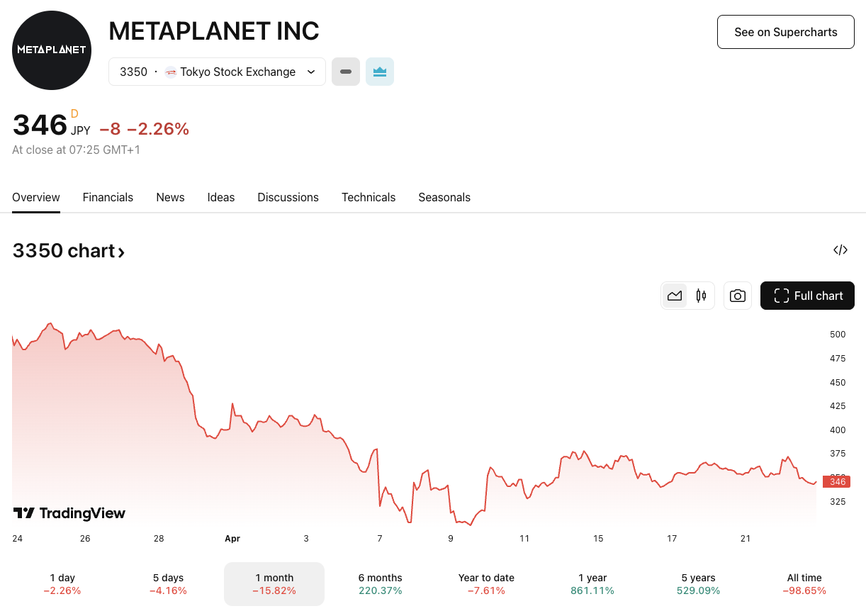Click the gray pill icon next to the exchange
This screenshot has height=616, width=866.
[x=345, y=72]
